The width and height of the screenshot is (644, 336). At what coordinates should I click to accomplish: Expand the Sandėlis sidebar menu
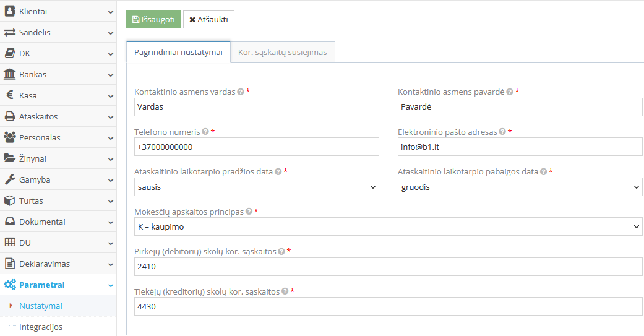(x=58, y=32)
